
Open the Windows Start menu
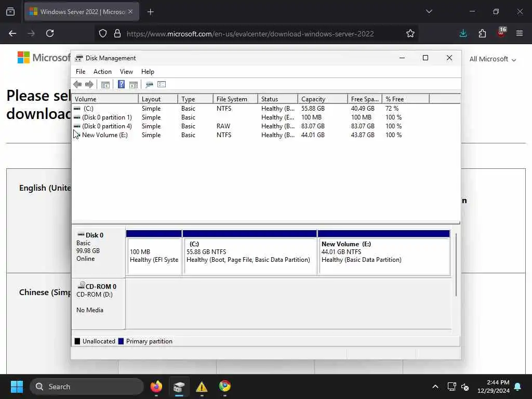click(x=17, y=387)
